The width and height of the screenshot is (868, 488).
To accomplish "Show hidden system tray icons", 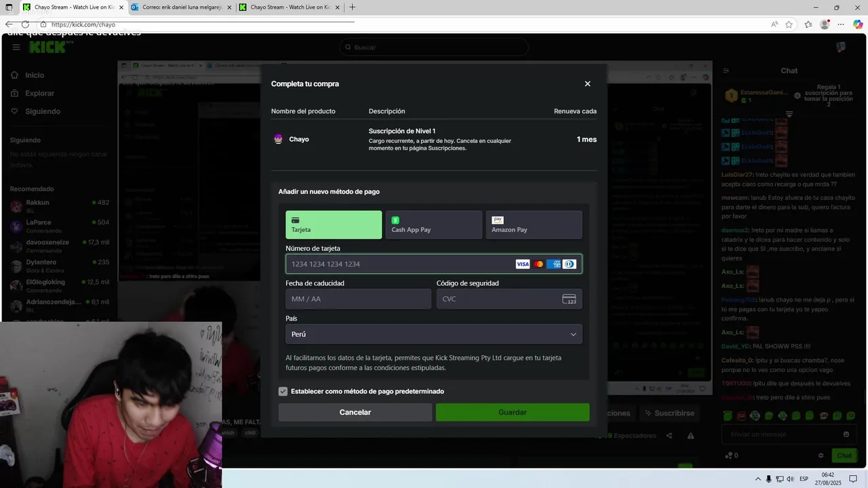I will coord(758,479).
